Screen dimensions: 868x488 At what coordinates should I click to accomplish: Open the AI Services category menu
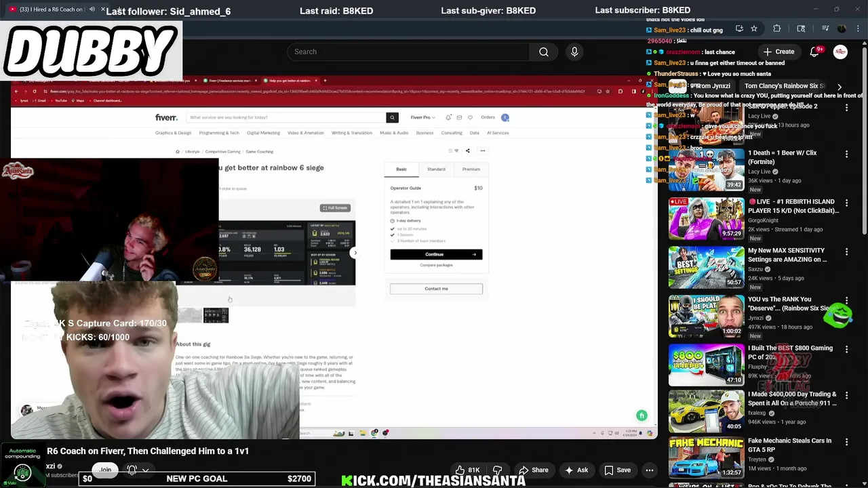498,133
